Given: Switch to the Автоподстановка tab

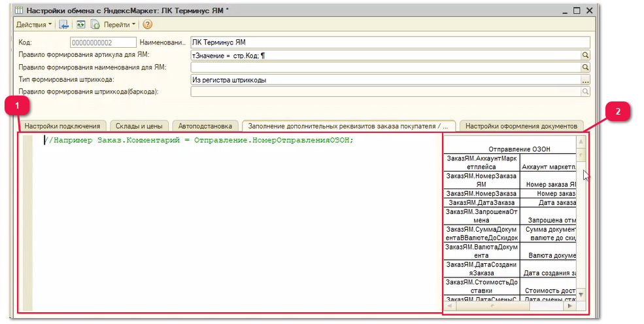Looking at the screenshot, I should (x=205, y=126).
